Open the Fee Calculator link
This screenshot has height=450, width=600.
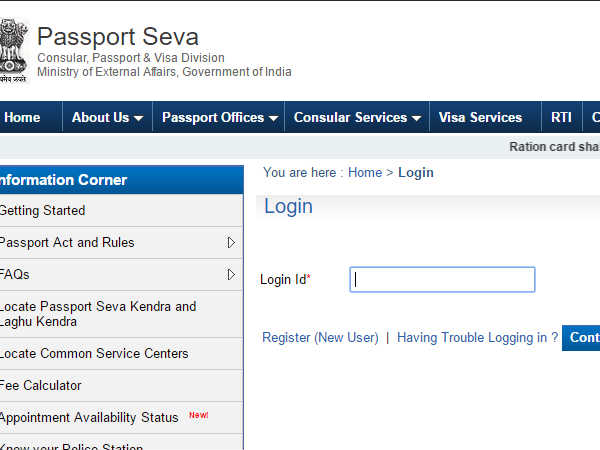coord(41,386)
